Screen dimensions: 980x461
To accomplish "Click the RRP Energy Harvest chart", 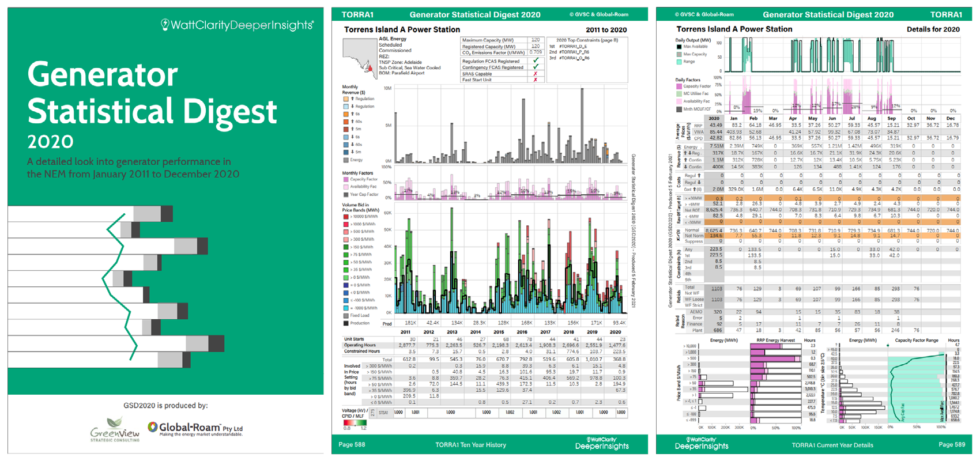I will click(775, 383).
